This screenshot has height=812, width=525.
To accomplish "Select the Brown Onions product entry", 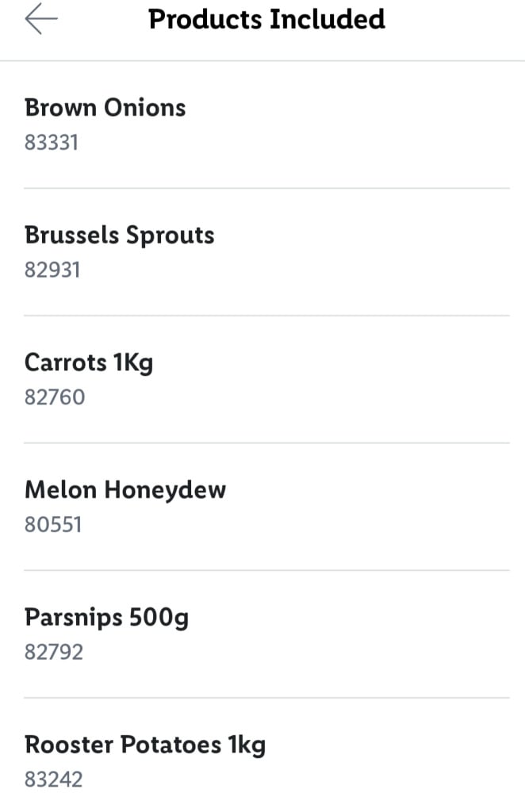I will pyautogui.click(x=262, y=123).
